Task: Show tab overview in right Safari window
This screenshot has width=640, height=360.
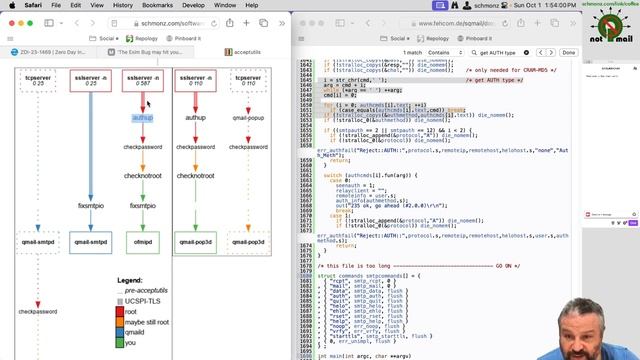Action: tap(555, 23)
